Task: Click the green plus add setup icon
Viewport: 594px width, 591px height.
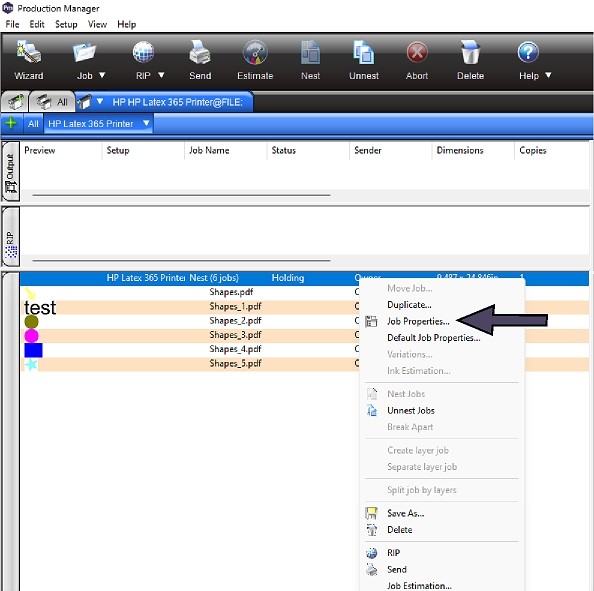Action: (11, 123)
